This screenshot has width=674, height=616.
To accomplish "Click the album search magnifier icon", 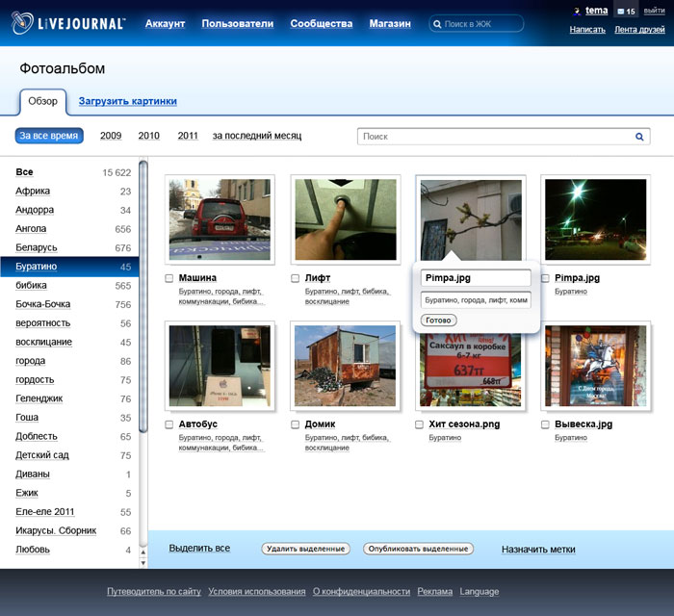I will pyautogui.click(x=639, y=137).
